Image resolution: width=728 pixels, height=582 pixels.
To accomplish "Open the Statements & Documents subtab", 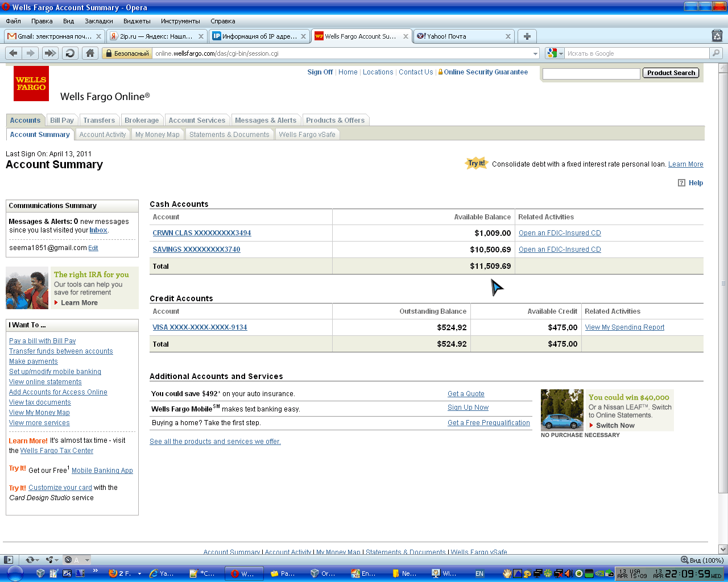I will 229,134.
